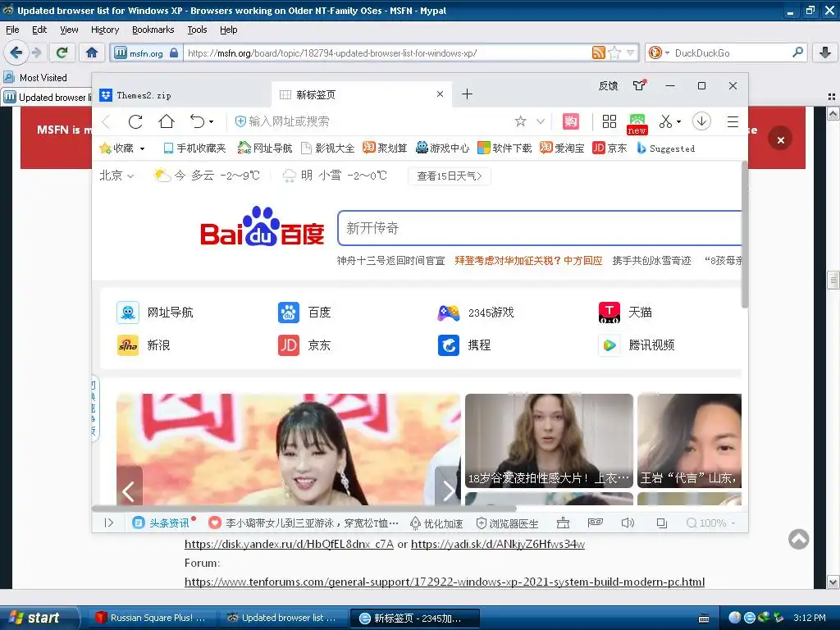The width and height of the screenshot is (840, 630).
Task: Open the 18岁谷爱凌 video thumbnail
Action: click(549, 441)
